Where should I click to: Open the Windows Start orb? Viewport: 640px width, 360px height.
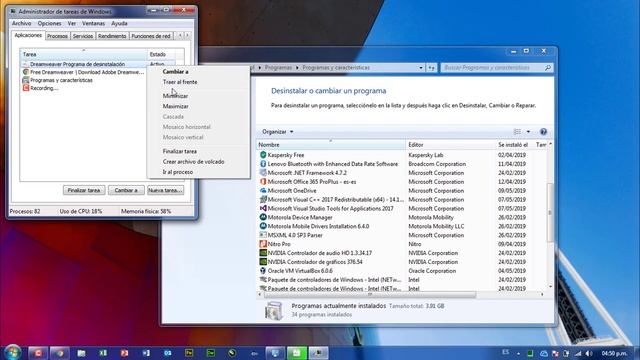coord(13,352)
